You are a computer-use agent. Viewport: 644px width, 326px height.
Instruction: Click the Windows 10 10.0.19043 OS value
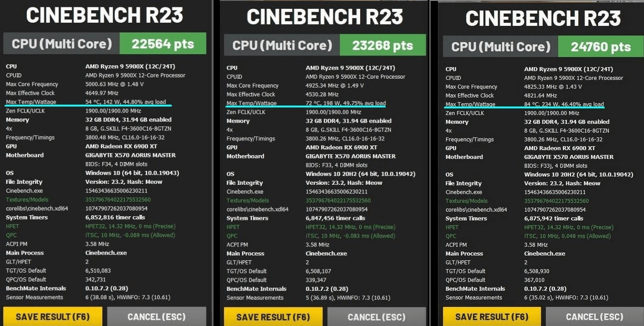point(132,173)
